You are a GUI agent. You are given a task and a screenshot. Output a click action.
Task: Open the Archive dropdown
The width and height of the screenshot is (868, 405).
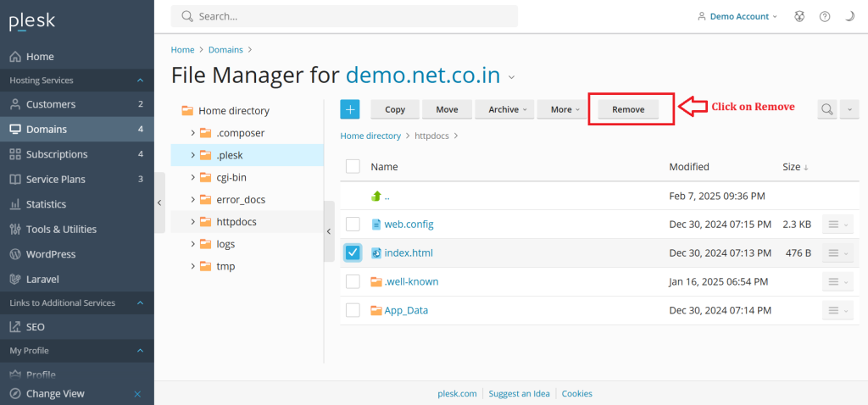504,109
